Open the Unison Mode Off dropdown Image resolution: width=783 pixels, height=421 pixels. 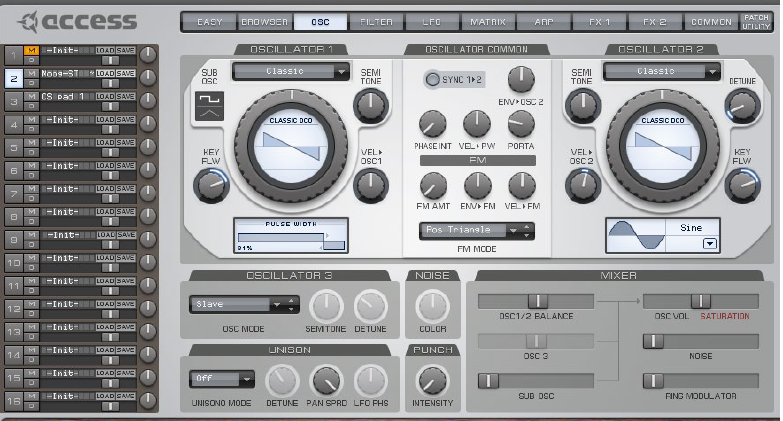point(222,379)
